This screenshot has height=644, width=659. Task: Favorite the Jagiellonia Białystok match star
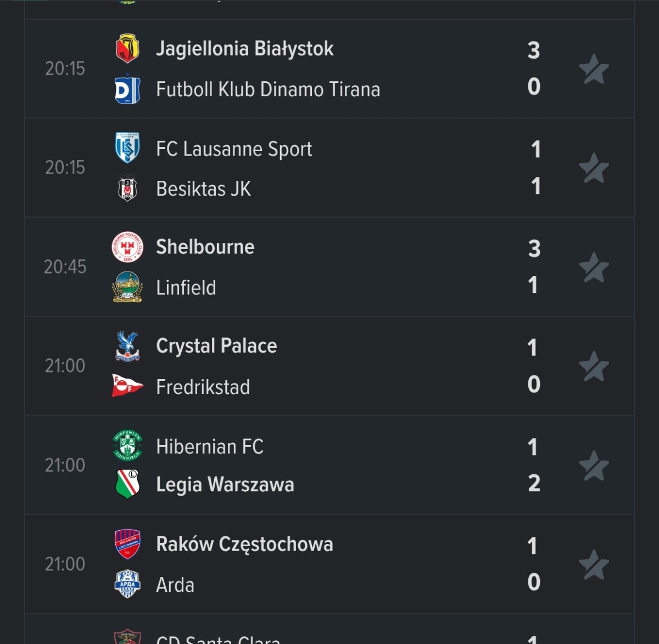pos(594,69)
